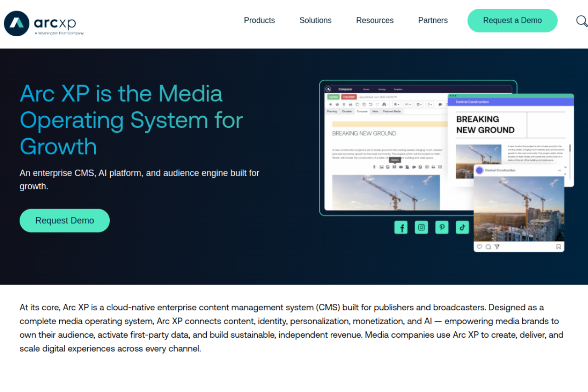This screenshot has height=392, width=588.
Task: Click the Central Construction profile avatar
Action: [x=479, y=170]
